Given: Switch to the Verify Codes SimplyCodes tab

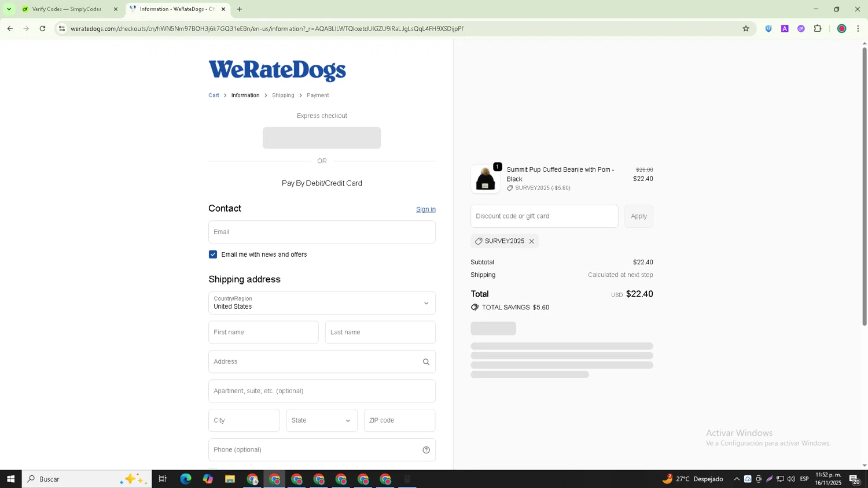Looking at the screenshot, I should coord(67,9).
